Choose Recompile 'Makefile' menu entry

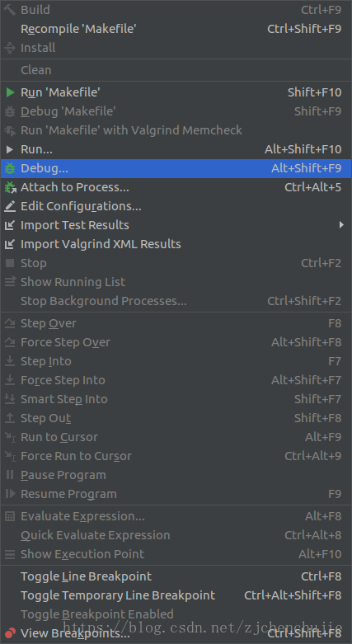tap(176, 29)
